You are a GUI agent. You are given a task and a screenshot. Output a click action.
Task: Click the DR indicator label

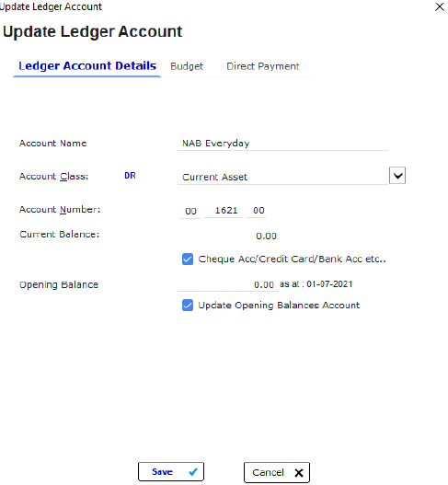click(x=130, y=176)
